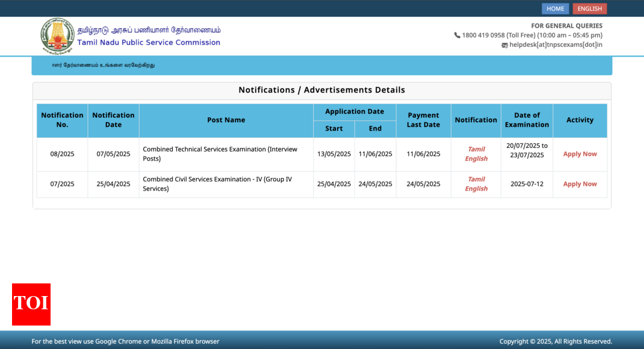Apply Now for Group IV Services exam
This screenshot has width=644, height=349.
pyautogui.click(x=580, y=184)
